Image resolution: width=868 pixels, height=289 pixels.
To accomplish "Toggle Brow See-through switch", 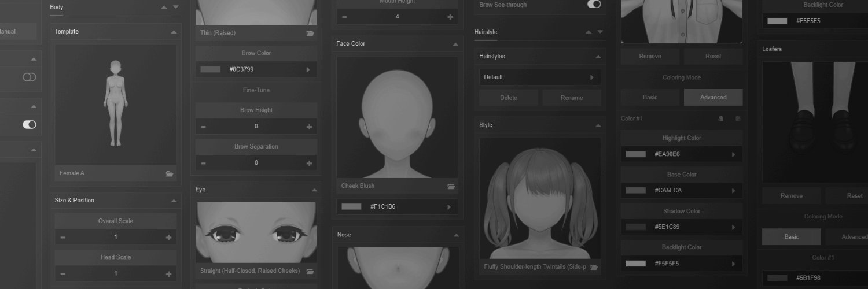I will [x=594, y=4].
